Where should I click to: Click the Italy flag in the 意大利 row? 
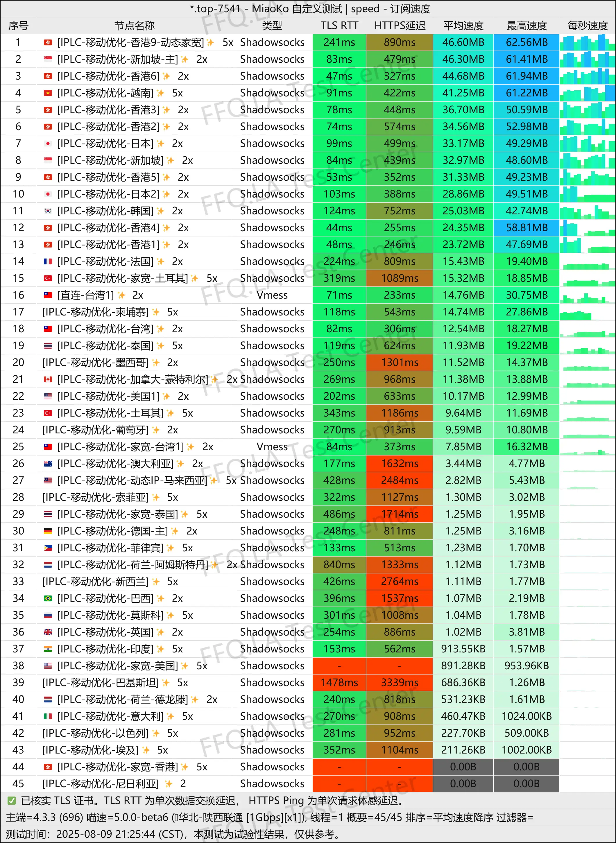[48, 716]
